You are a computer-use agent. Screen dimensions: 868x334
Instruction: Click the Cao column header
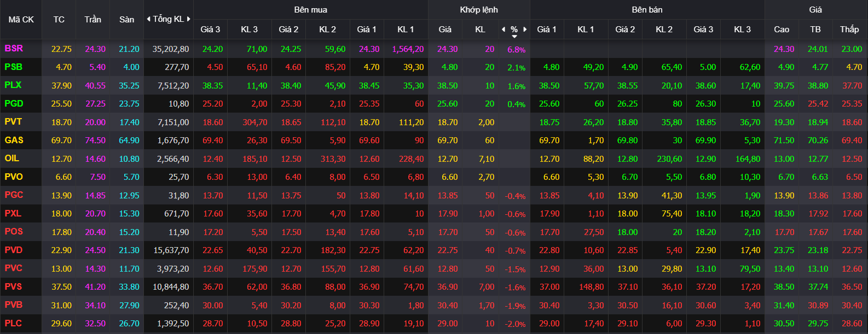coord(782,30)
